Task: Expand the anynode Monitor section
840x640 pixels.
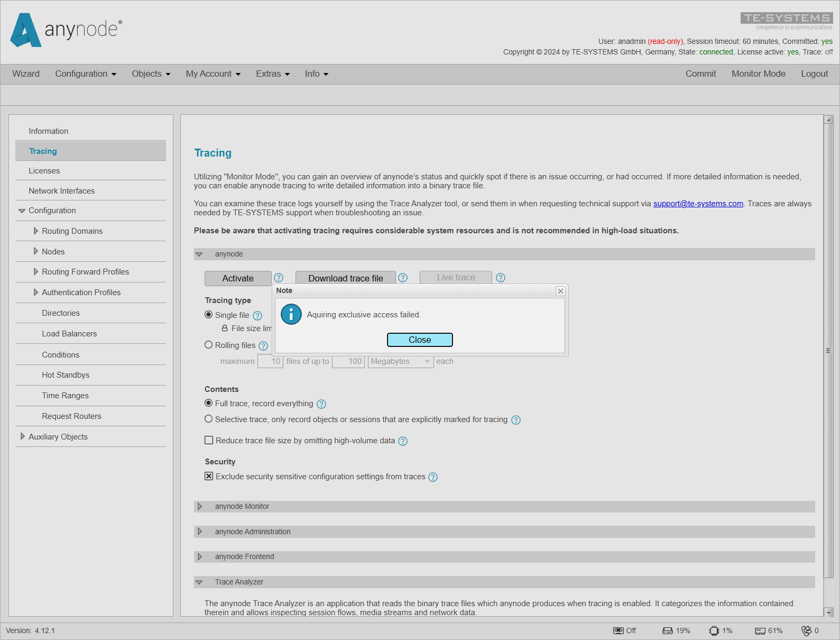Action: pyautogui.click(x=200, y=506)
